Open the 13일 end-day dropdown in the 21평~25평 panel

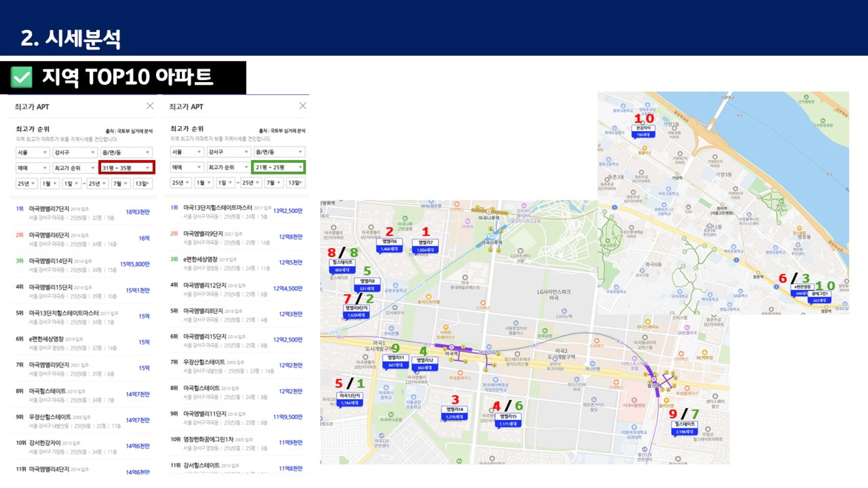pos(295,183)
